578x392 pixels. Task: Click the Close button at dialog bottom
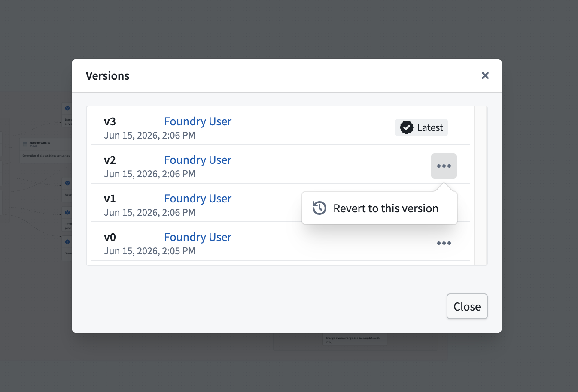tap(467, 306)
